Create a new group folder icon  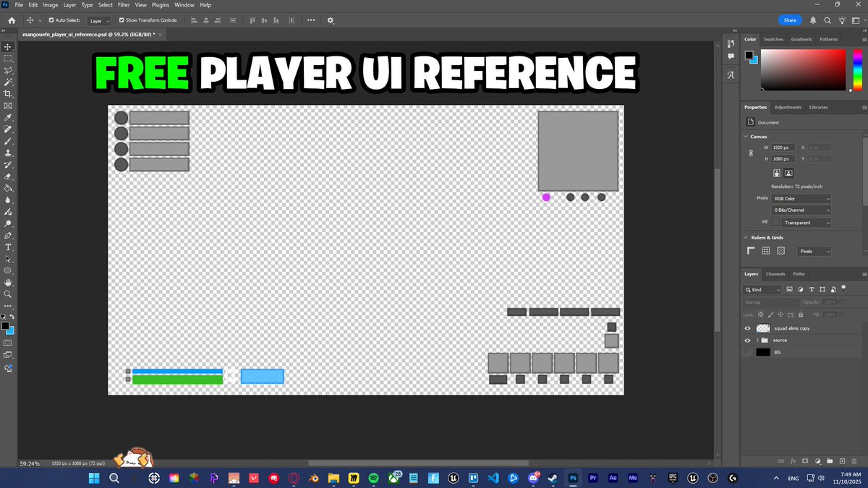pyautogui.click(x=829, y=461)
